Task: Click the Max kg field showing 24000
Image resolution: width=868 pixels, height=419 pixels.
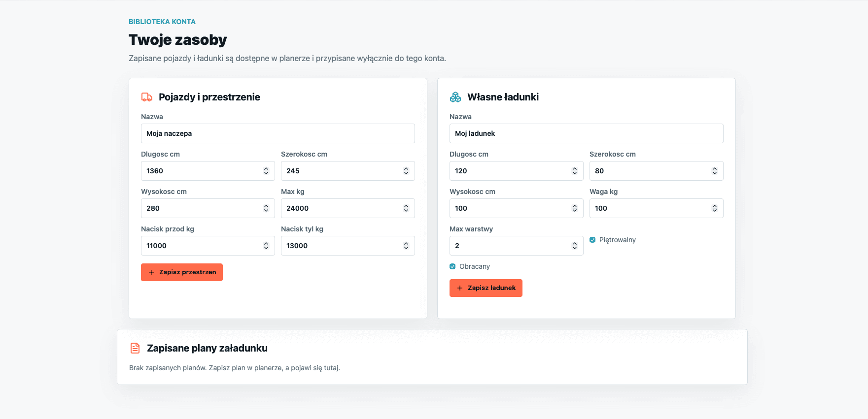Action: (348, 208)
